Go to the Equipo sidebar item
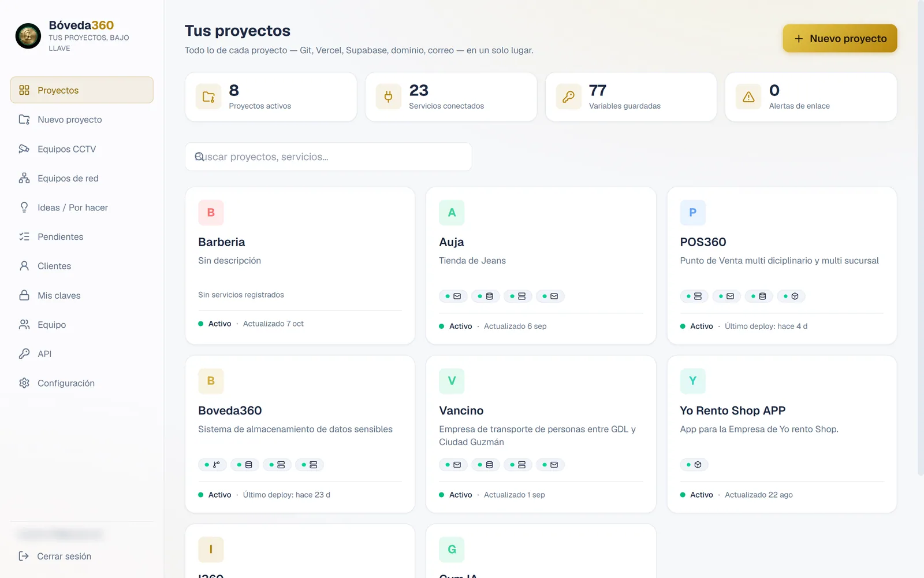924x578 pixels. coord(82,325)
